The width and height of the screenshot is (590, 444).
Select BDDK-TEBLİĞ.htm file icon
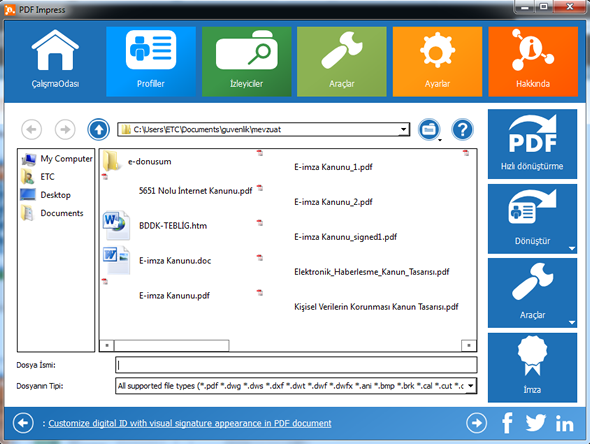(117, 225)
